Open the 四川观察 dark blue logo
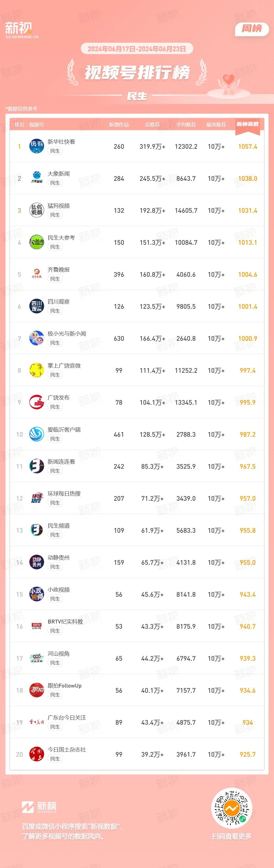The image size is (274, 868). point(36,306)
